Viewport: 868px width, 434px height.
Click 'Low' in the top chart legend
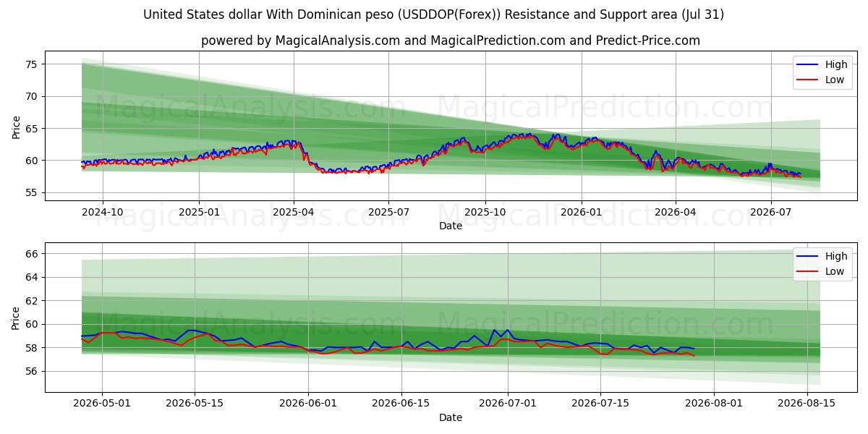(835, 80)
